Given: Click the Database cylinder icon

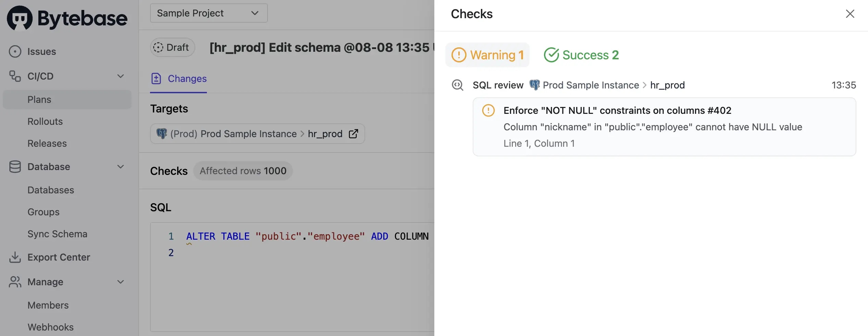Looking at the screenshot, I should 15,167.
